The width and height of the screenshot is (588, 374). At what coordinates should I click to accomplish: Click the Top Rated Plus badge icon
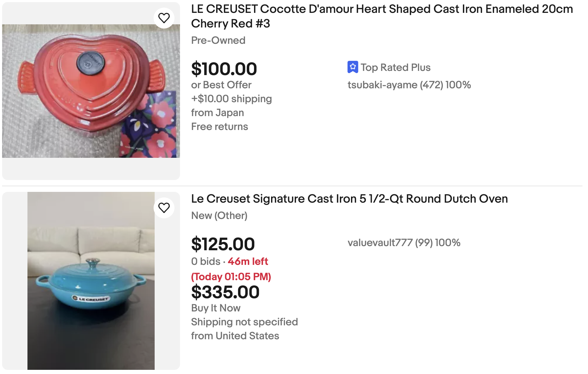(353, 67)
